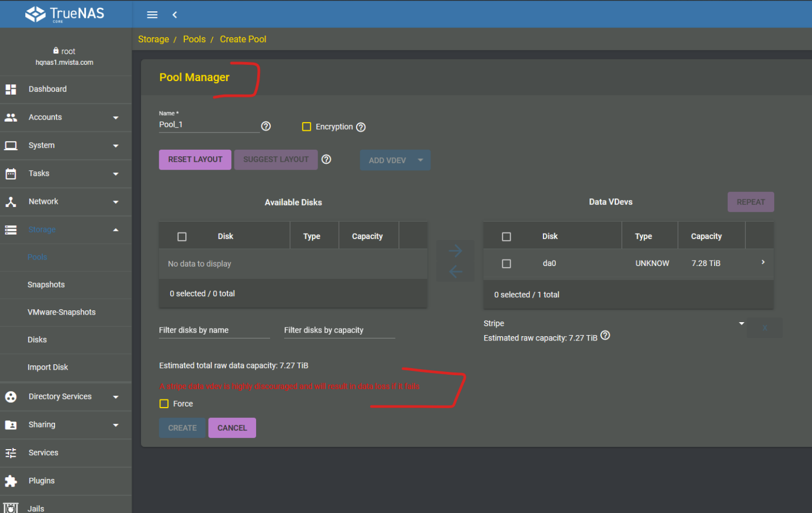Click the Filter disks by name field
The height and width of the screenshot is (513, 812).
[x=214, y=330]
